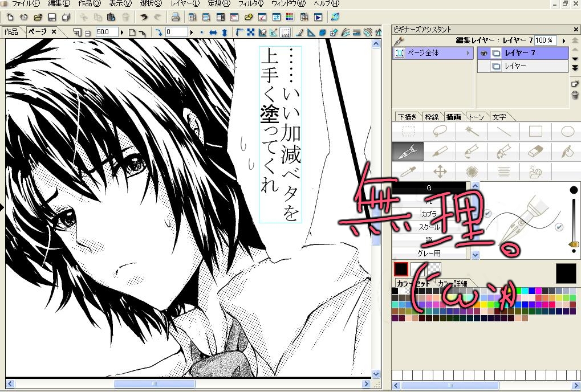
Task: Switch to the 下描き tab
Action: click(x=407, y=117)
